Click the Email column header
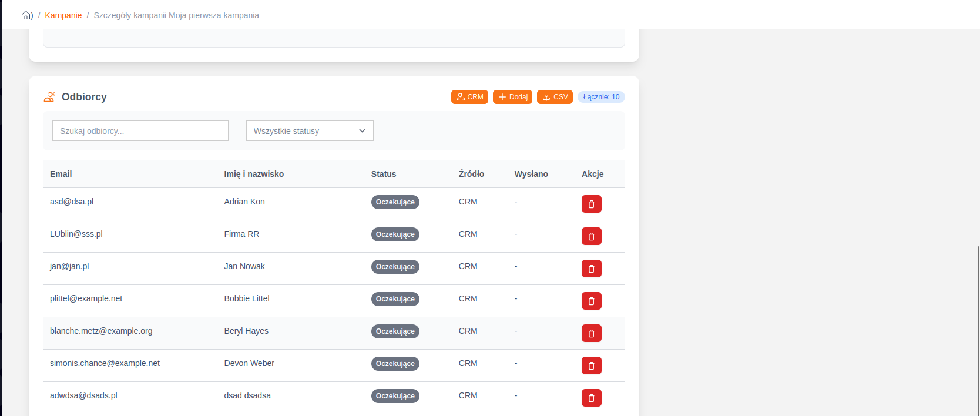Viewport: 980px width, 416px height. (x=61, y=174)
